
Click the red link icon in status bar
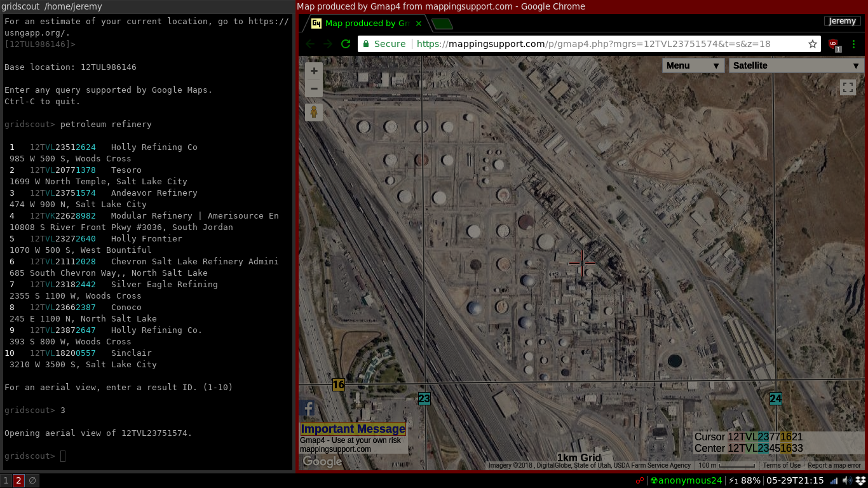pos(641,481)
